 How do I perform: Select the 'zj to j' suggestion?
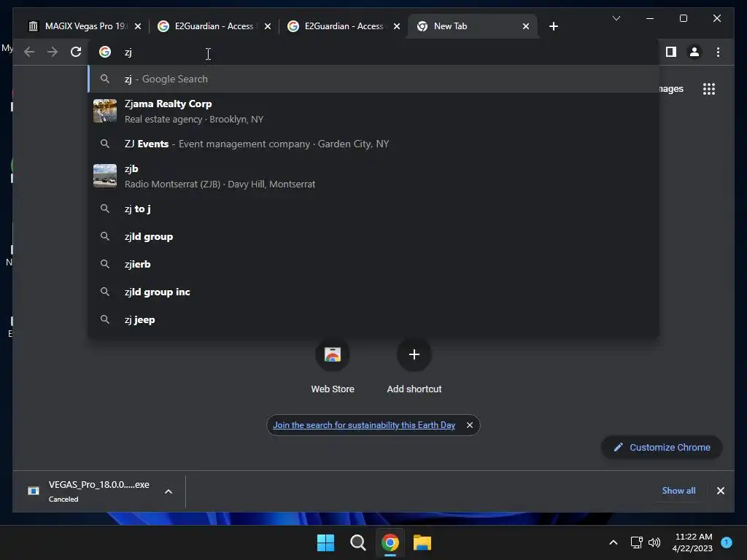click(x=373, y=209)
